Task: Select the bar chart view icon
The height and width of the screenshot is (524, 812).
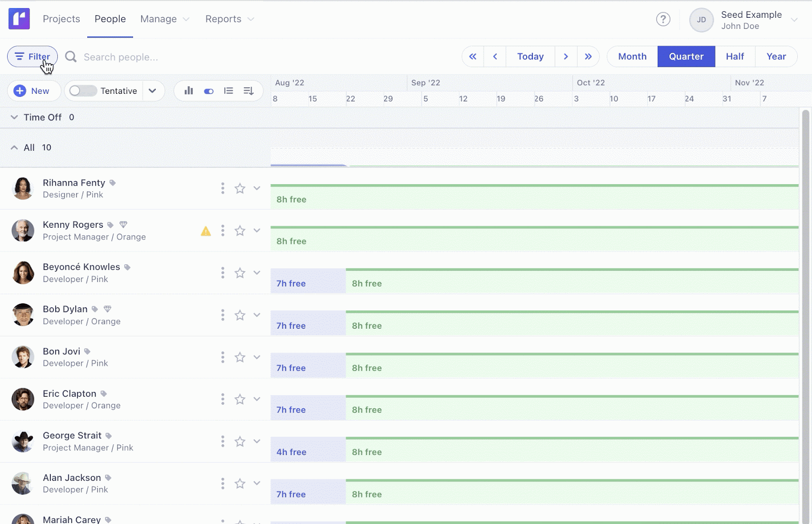Action: [x=188, y=90]
